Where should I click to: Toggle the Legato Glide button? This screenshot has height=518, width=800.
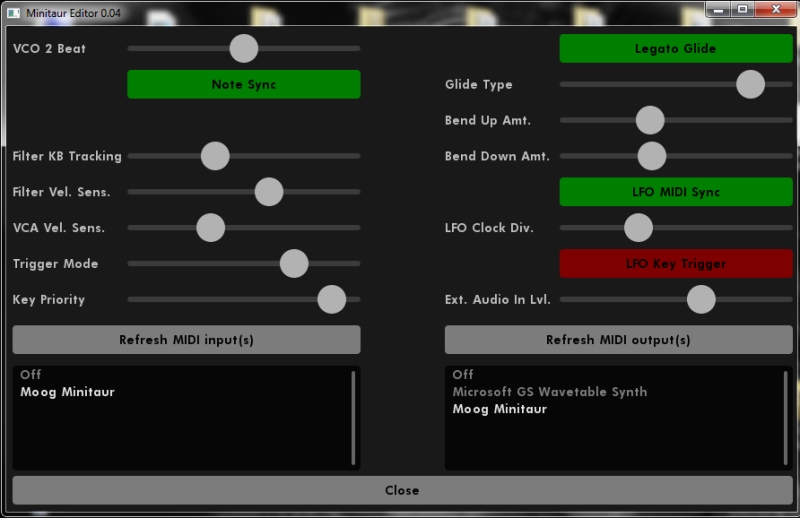click(676, 48)
